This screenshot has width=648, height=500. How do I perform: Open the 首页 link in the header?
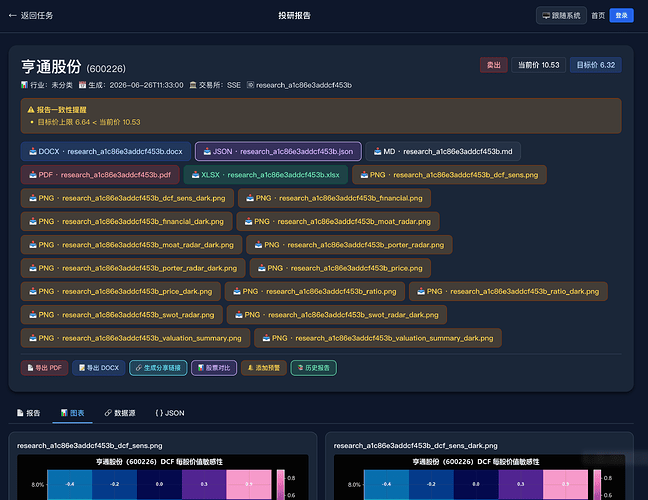(598, 16)
